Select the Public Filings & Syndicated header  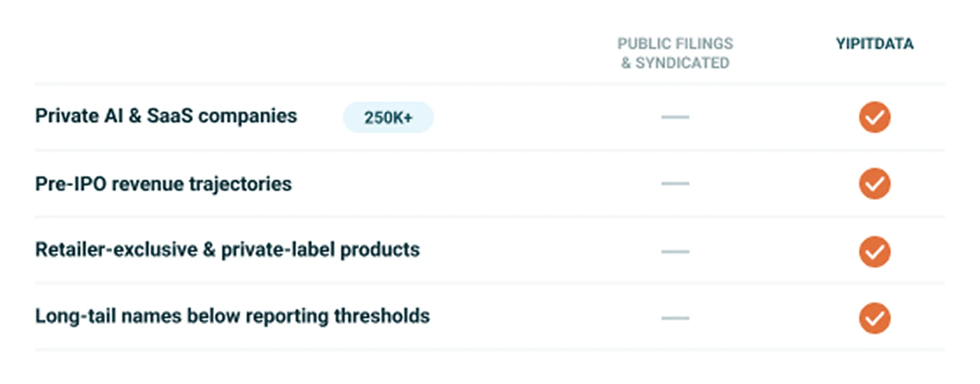[x=675, y=53]
